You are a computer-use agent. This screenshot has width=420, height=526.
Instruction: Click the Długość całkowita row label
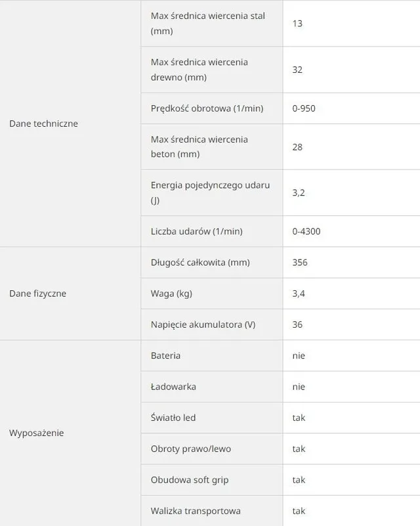(x=200, y=262)
